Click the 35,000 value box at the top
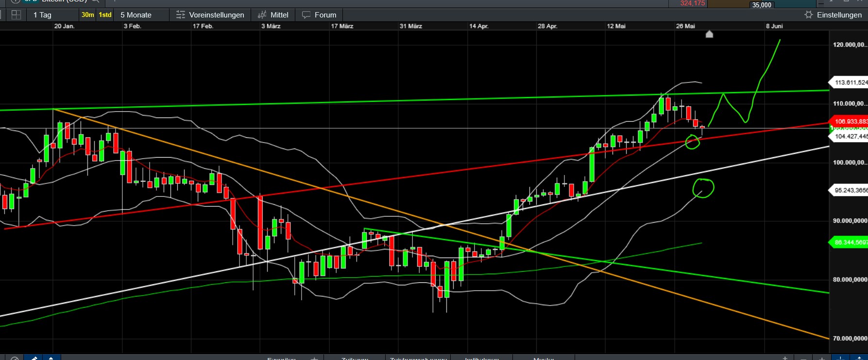 coord(762,5)
